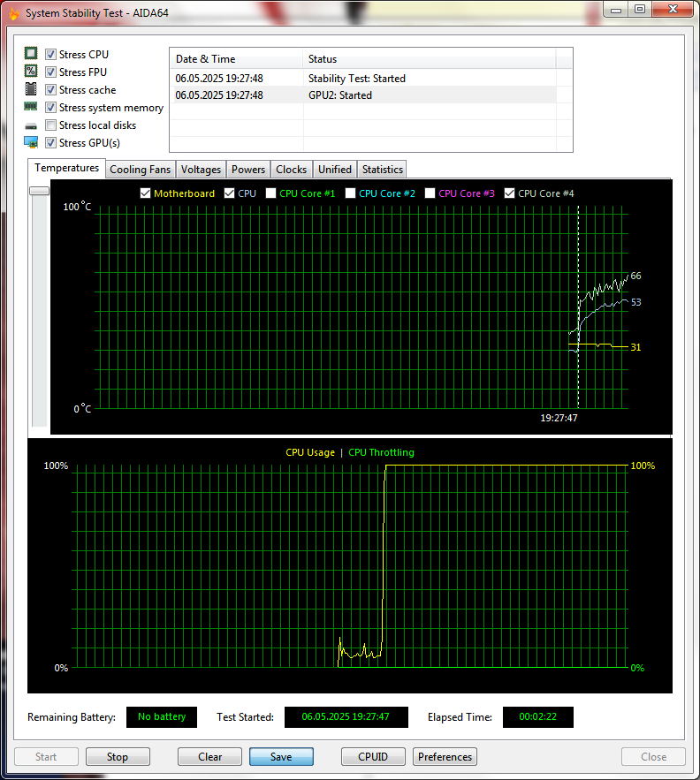This screenshot has width=700, height=780.
Task: Open Preferences dialog
Action: [x=445, y=757]
